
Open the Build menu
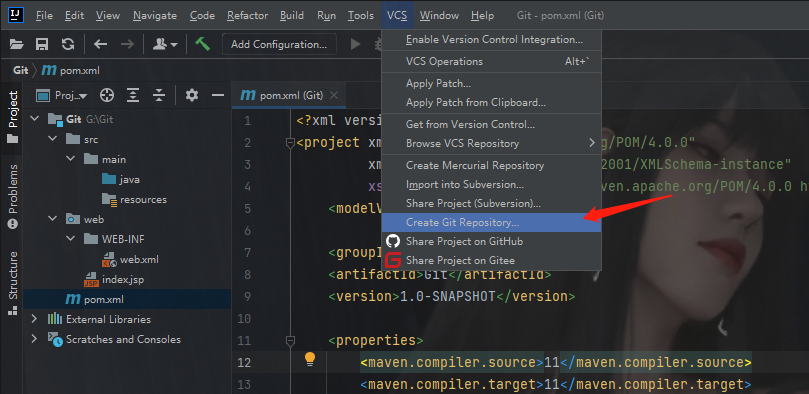point(292,15)
